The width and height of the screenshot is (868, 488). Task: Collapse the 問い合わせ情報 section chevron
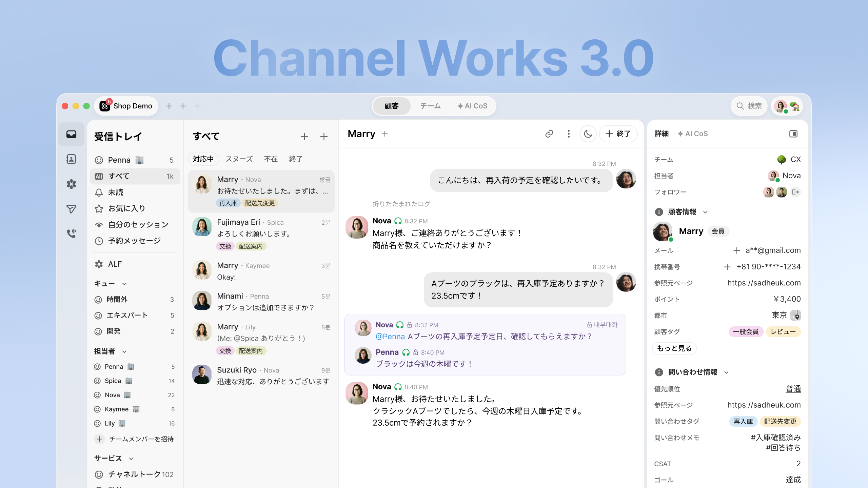coord(726,372)
